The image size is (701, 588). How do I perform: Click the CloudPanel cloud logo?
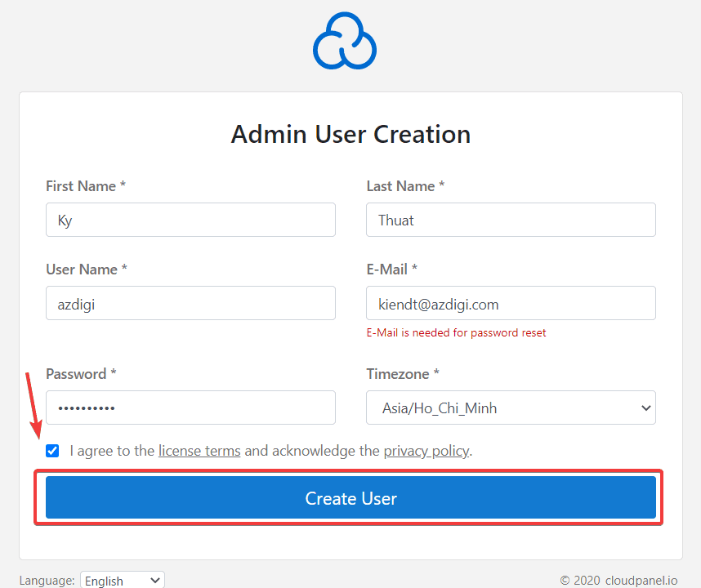coord(344,41)
